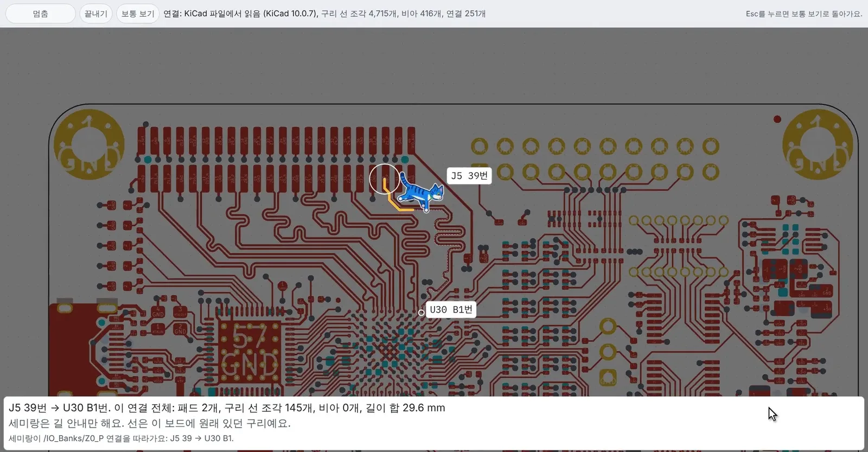Image resolution: width=868 pixels, height=452 pixels.
Task: Click the 세미랑은 길 안내만 해요 note
Action: 150,423
